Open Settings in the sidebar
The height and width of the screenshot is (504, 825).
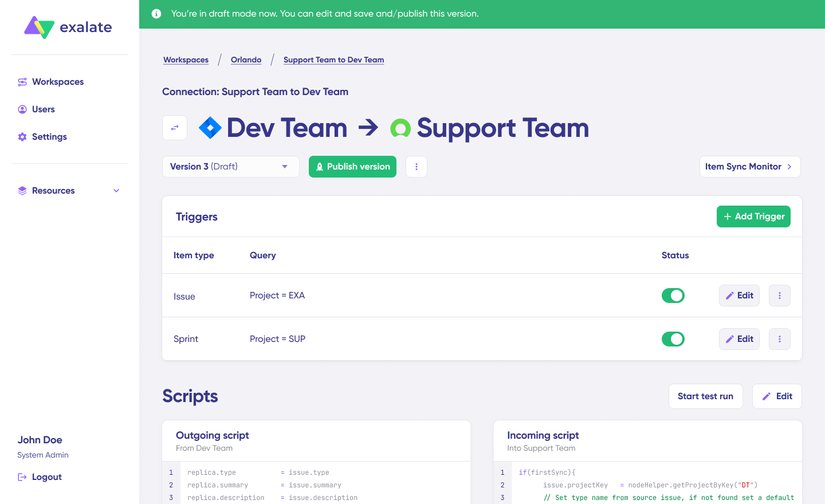click(49, 137)
